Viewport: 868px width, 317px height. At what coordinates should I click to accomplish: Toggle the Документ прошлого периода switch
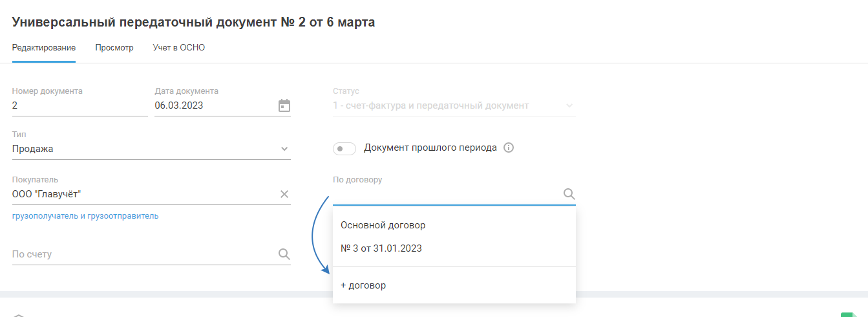pos(344,149)
